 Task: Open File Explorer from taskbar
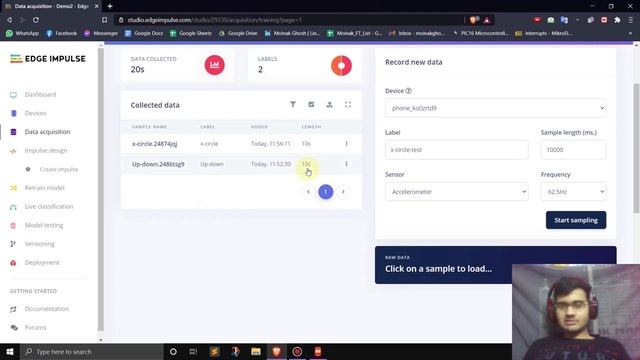coord(256,351)
